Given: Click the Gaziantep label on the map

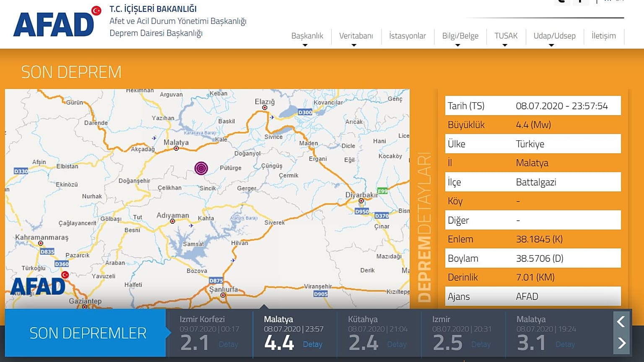Looking at the screenshot, I should click(85, 301).
